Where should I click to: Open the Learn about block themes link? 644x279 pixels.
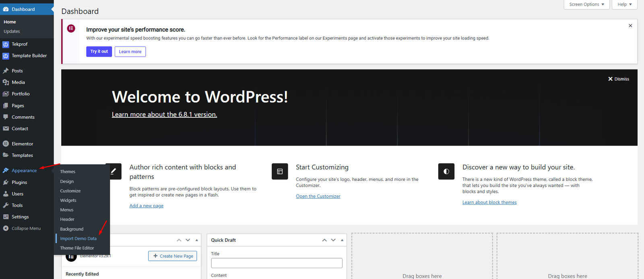489,203
